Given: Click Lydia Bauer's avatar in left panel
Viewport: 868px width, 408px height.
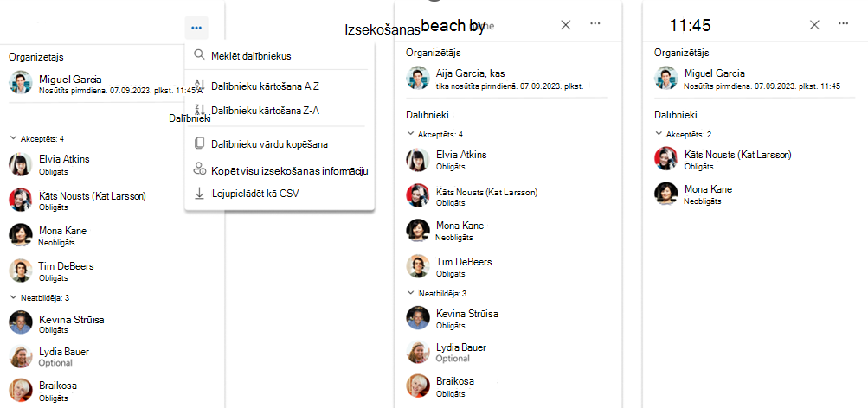Looking at the screenshot, I should (x=21, y=356).
